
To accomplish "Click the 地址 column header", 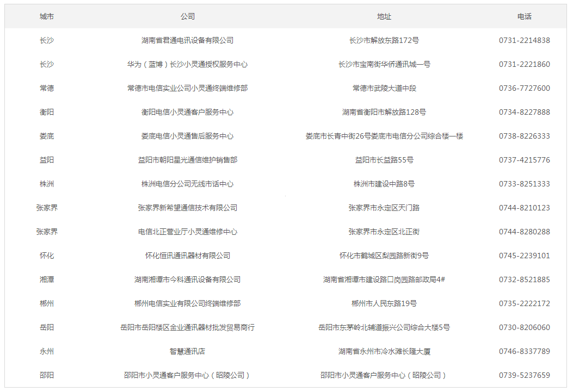I will (384, 16).
